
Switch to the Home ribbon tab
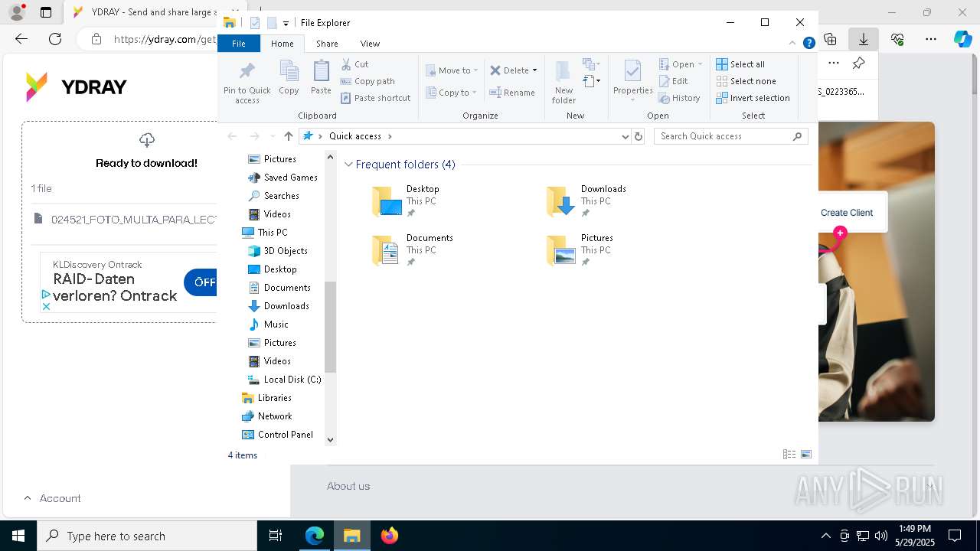tap(282, 44)
